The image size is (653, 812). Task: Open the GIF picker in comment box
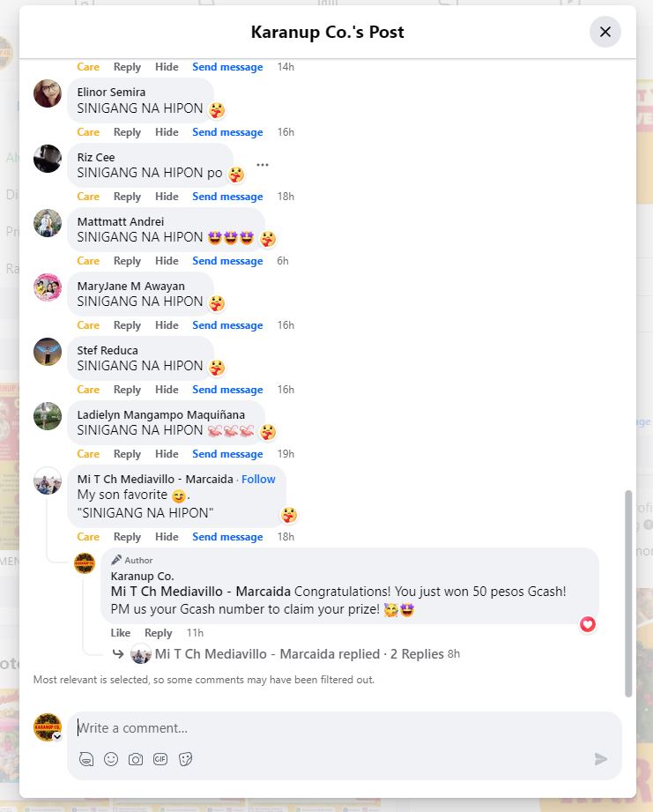(x=160, y=759)
